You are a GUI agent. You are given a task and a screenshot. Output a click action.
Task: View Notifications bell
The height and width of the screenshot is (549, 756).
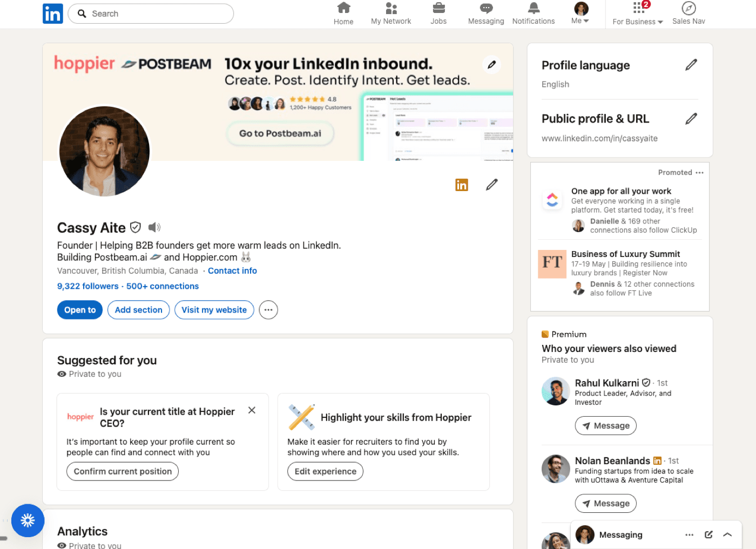tap(534, 14)
